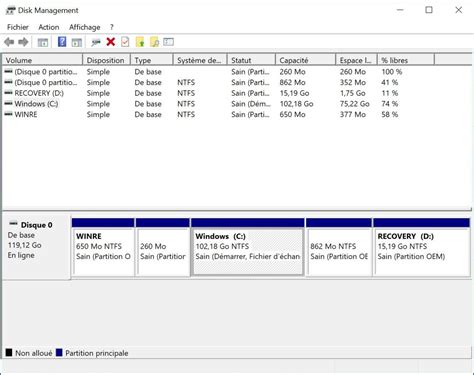Sort by the Système de... column header
Image resolution: width=474 pixels, height=375 pixels.
[x=200, y=60]
